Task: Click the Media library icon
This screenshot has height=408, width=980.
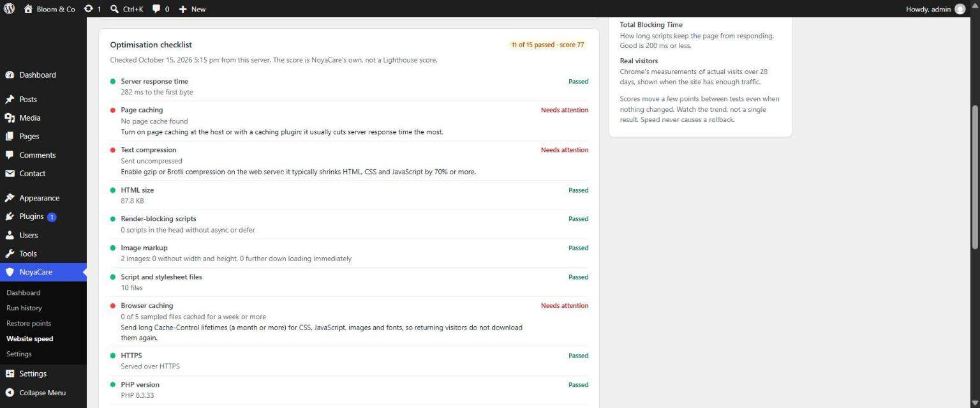Action: [10, 118]
